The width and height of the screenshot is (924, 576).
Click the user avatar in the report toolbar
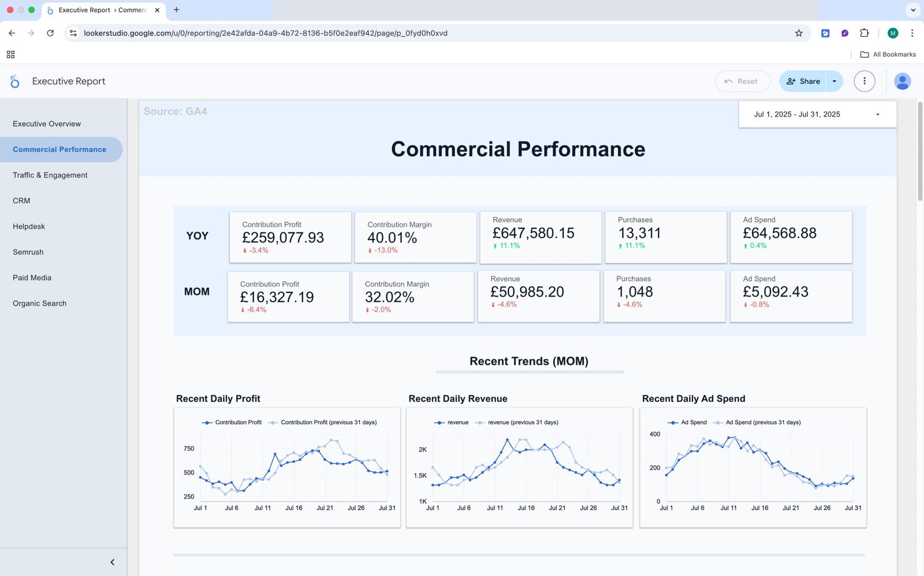pos(902,81)
